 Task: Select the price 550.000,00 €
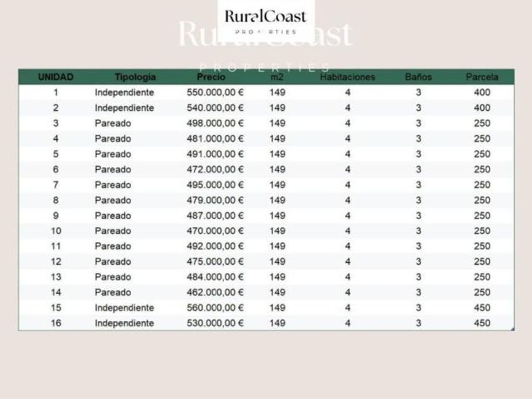pyautogui.click(x=215, y=92)
